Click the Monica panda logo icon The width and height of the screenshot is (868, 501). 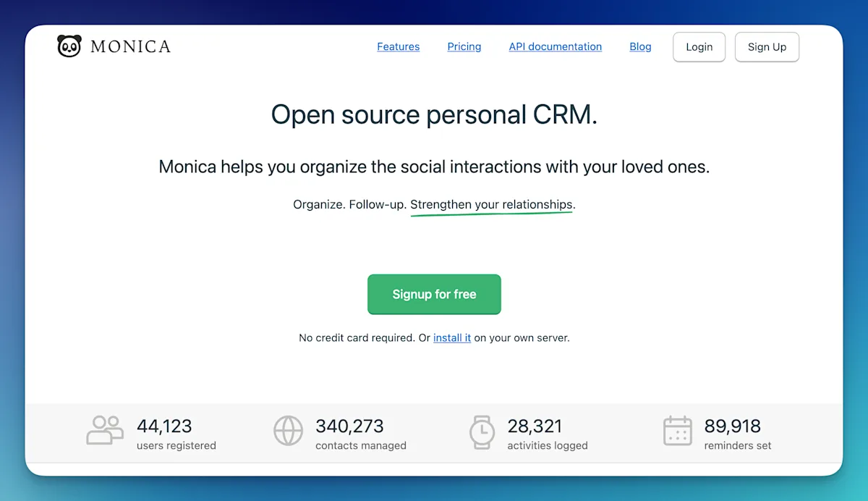pyautogui.click(x=69, y=46)
